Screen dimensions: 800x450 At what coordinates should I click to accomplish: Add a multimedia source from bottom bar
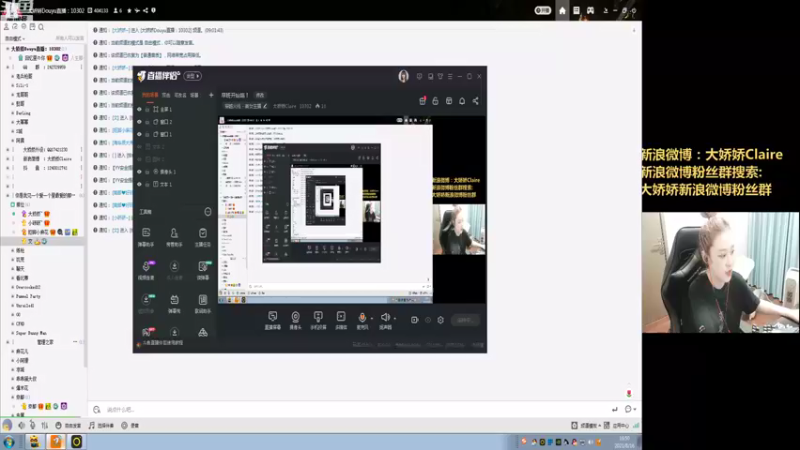[x=341, y=320]
